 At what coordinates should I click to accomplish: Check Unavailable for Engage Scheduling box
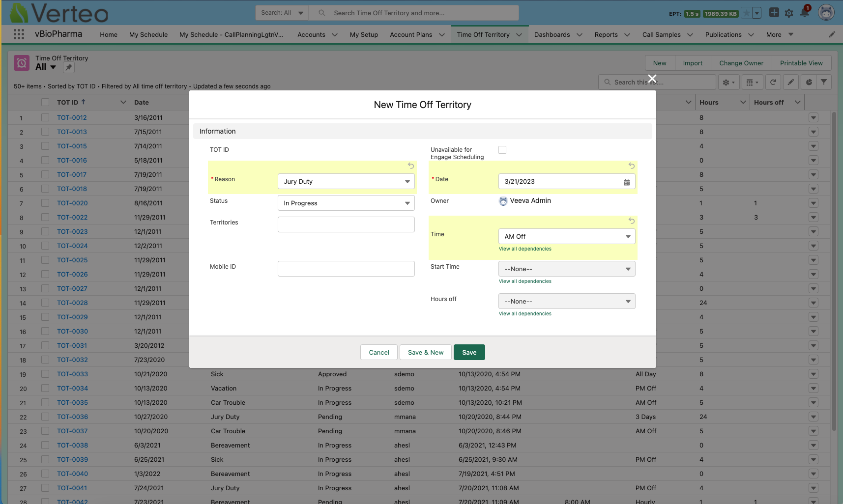[x=502, y=150]
